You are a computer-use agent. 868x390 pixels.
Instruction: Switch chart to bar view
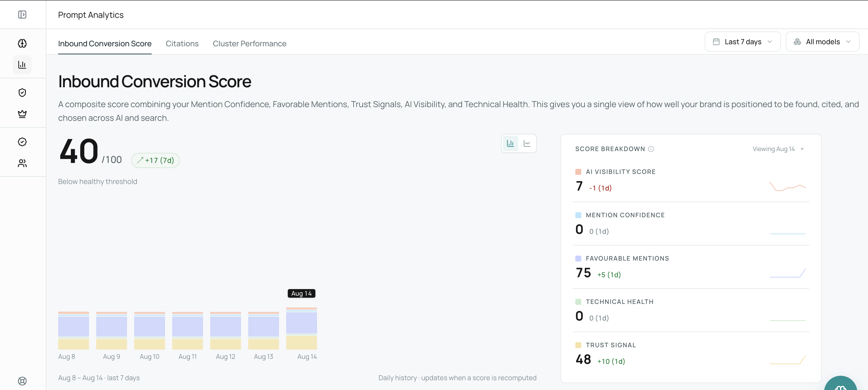pos(511,143)
